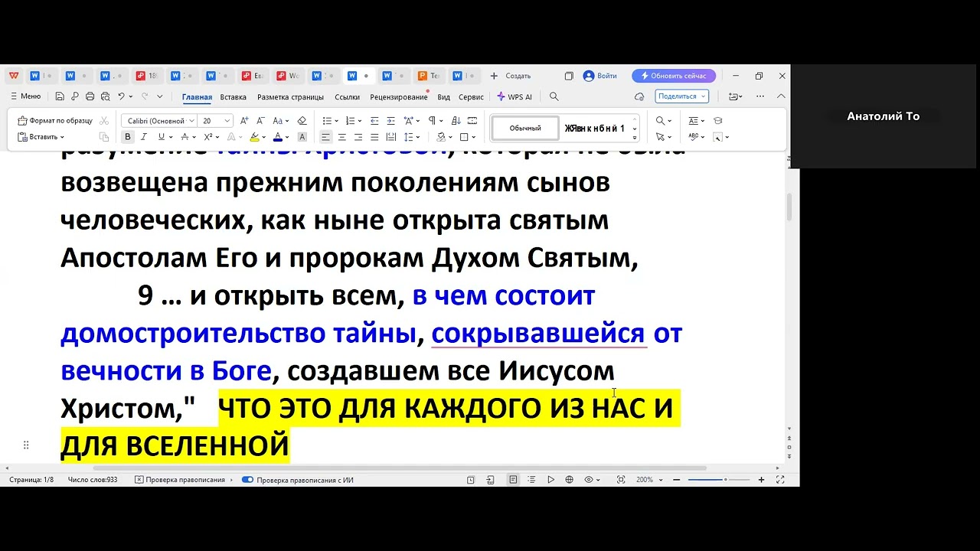Open the Ссылки ribbon tab

click(347, 97)
